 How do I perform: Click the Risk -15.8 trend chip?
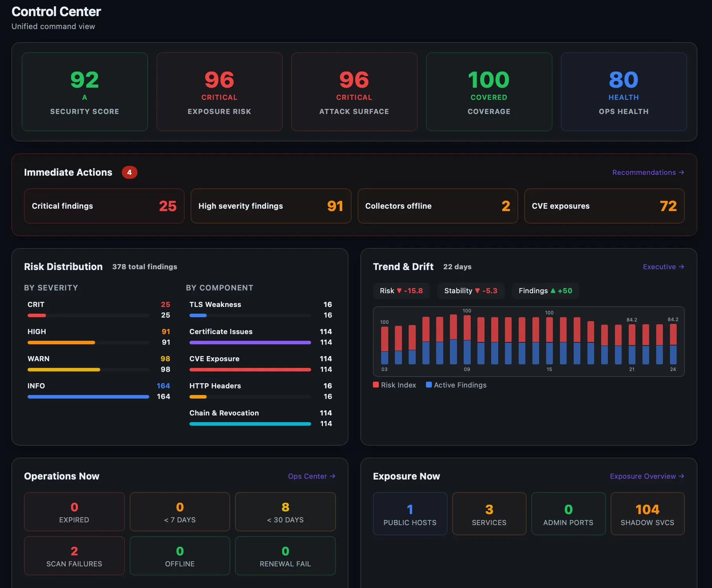(401, 291)
